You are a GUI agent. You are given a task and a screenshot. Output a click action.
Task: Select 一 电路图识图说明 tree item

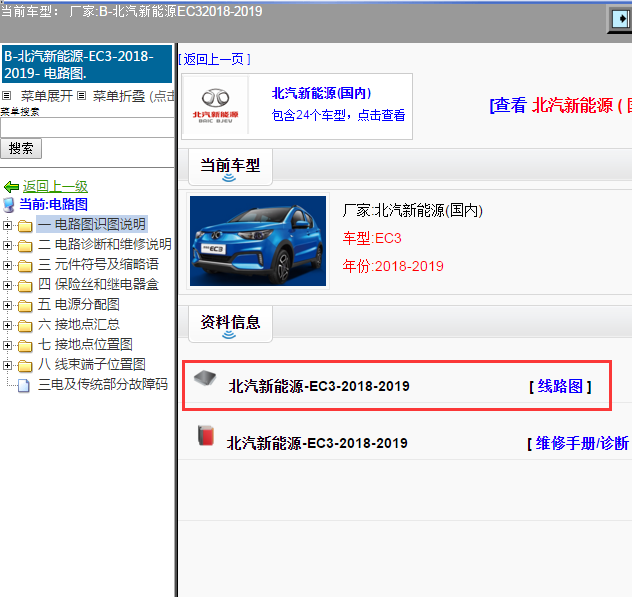point(92,224)
